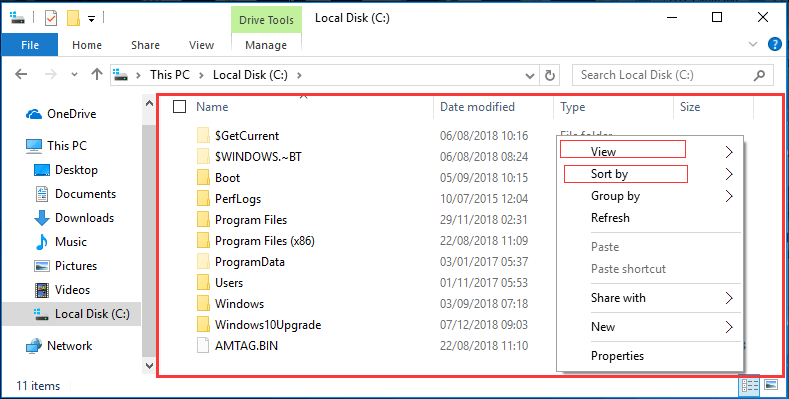The width and height of the screenshot is (789, 399).
Task: Select the ProgramData folder icon
Action: click(203, 262)
